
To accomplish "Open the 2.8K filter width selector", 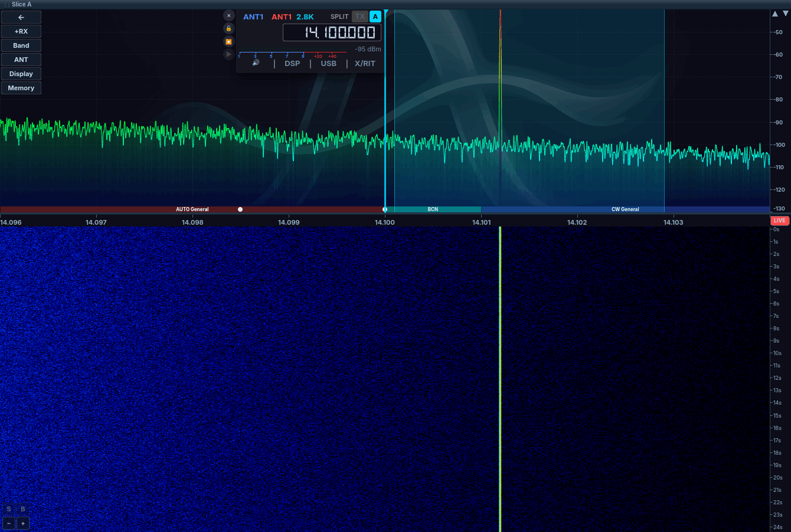I will click(x=305, y=17).
